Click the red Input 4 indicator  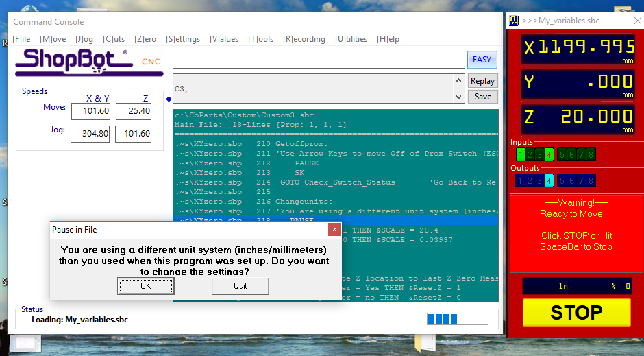(x=549, y=154)
